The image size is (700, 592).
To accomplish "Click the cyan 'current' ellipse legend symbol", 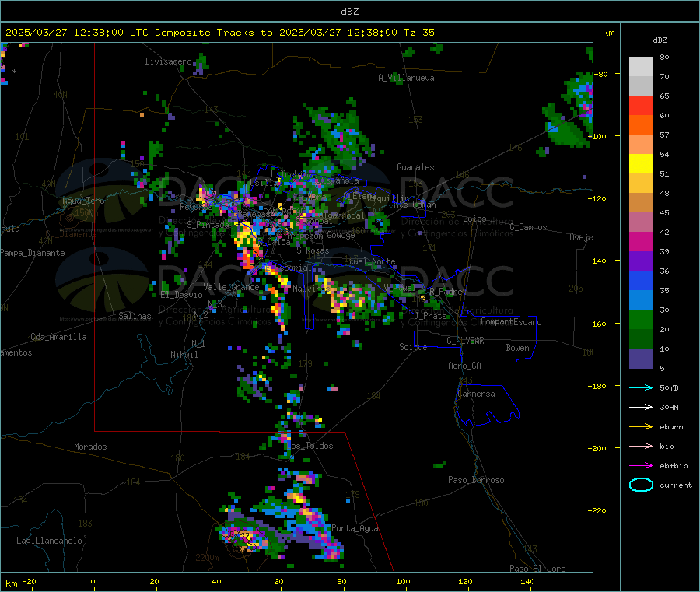I will pyautogui.click(x=641, y=485).
